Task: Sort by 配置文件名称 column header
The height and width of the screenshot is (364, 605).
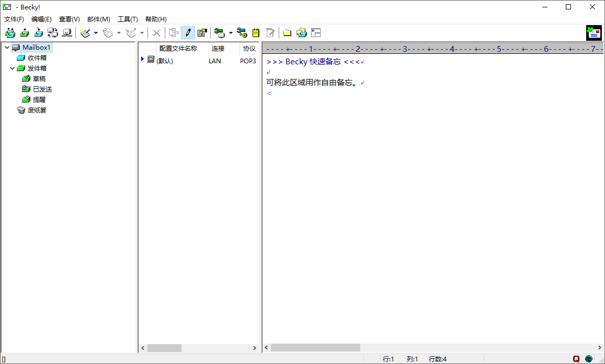Action: click(178, 49)
